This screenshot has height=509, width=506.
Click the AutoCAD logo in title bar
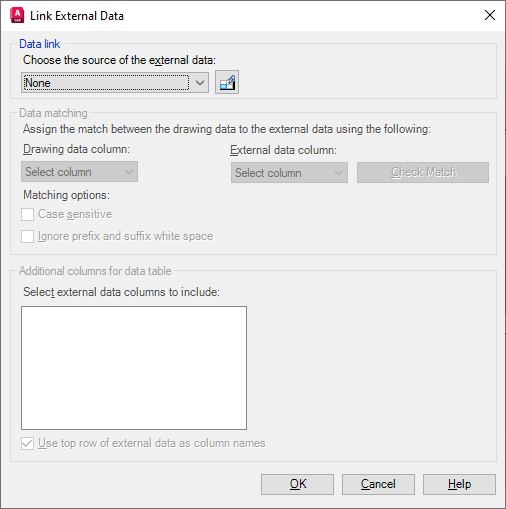(17, 16)
